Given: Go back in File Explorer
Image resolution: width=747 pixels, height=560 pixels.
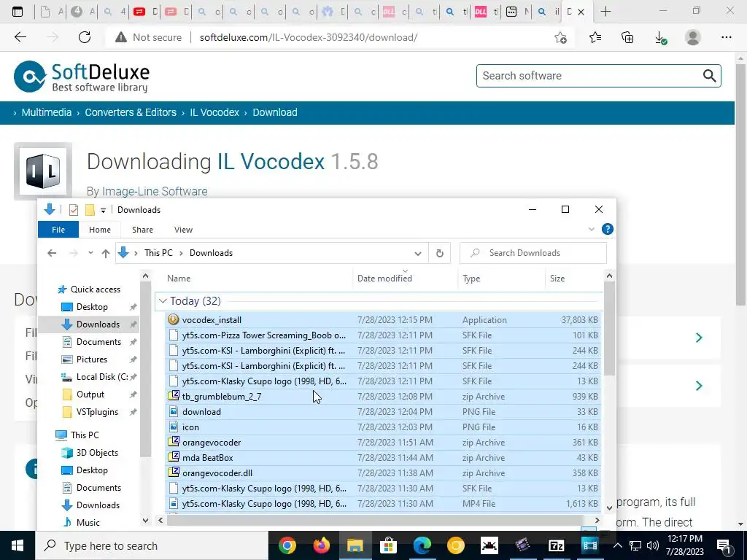Looking at the screenshot, I should coord(52,253).
